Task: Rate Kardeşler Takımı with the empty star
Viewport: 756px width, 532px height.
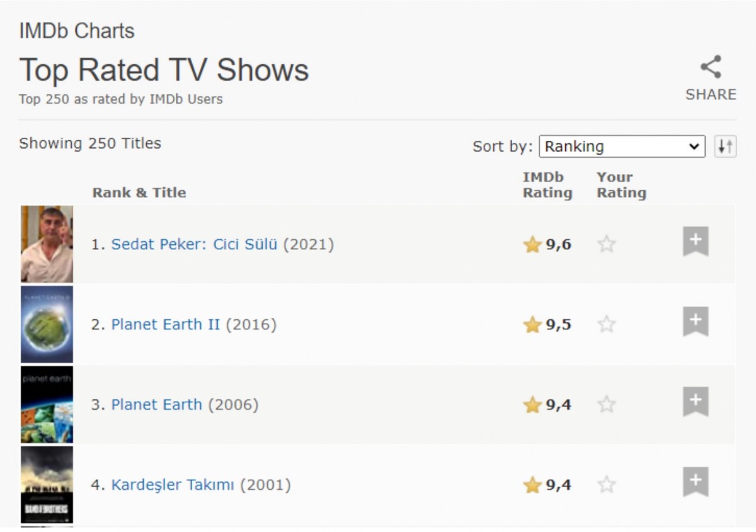Action: click(x=606, y=485)
